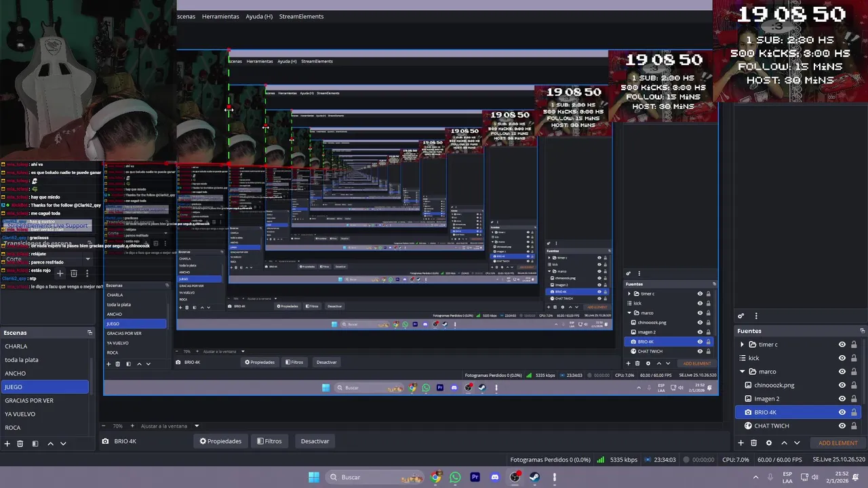Open Windows Start menu on real taskbar
Image resolution: width=868 pixels, height=488 pixels.
point(314,477)
